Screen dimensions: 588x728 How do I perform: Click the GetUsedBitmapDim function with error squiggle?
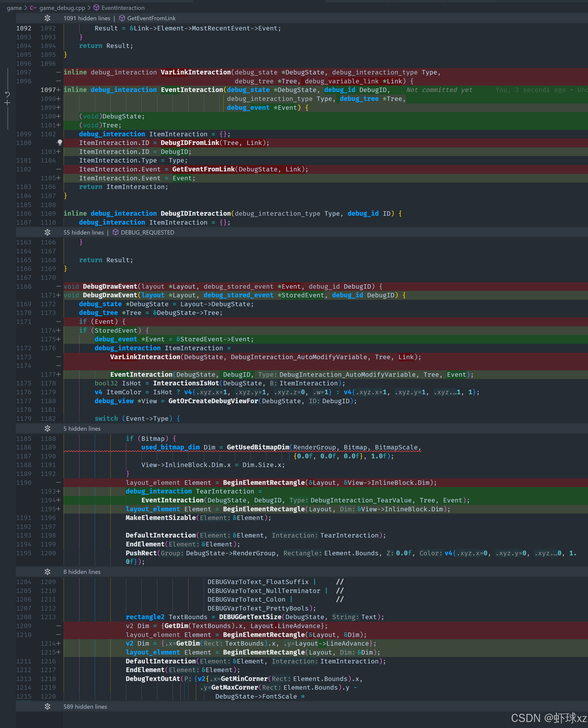tap(258, 447)
